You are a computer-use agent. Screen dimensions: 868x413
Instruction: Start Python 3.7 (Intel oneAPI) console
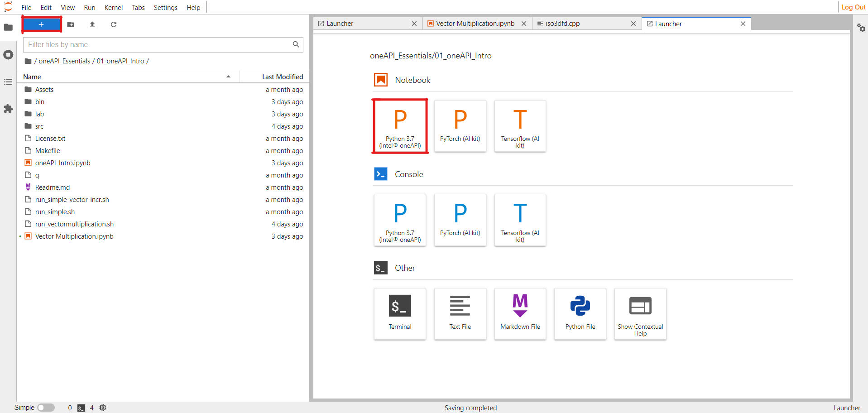pos(400,220)
